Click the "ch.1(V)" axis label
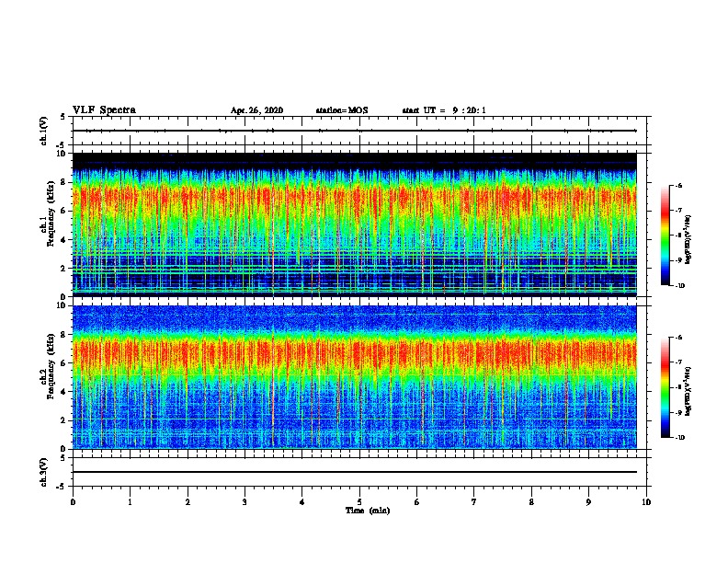 tap(44, 131)
